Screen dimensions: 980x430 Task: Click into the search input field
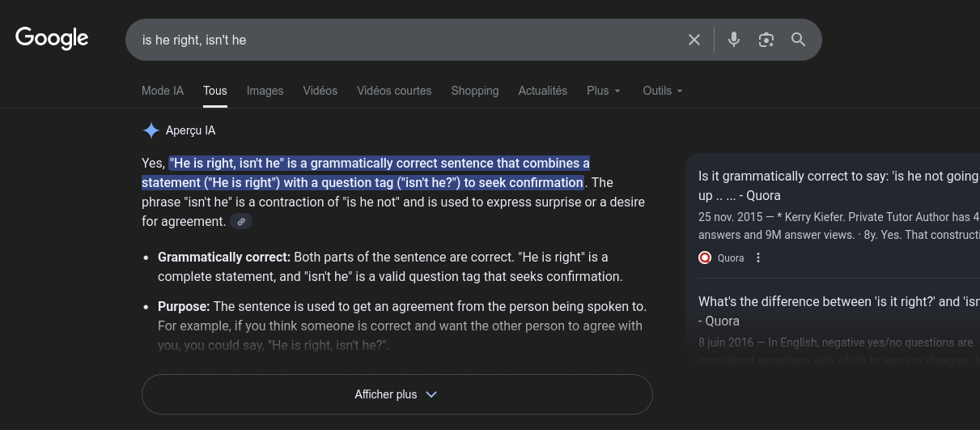pyautogui.click(x=405, y=40)
